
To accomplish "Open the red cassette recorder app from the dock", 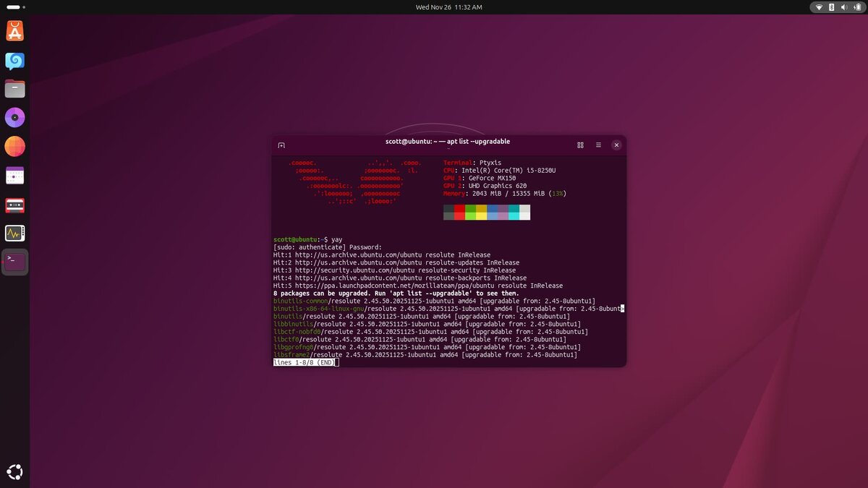I will pos(14,205).
